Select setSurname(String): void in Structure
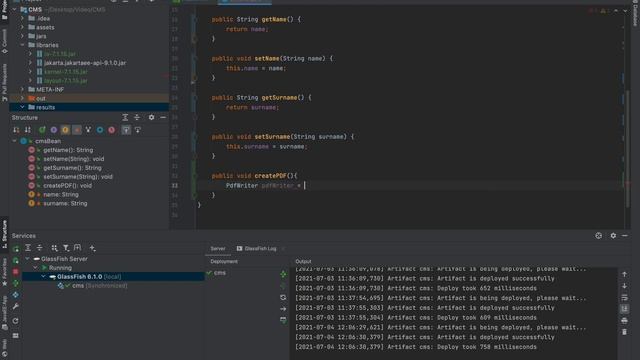 pyautogui.click(x=78, y=177)
